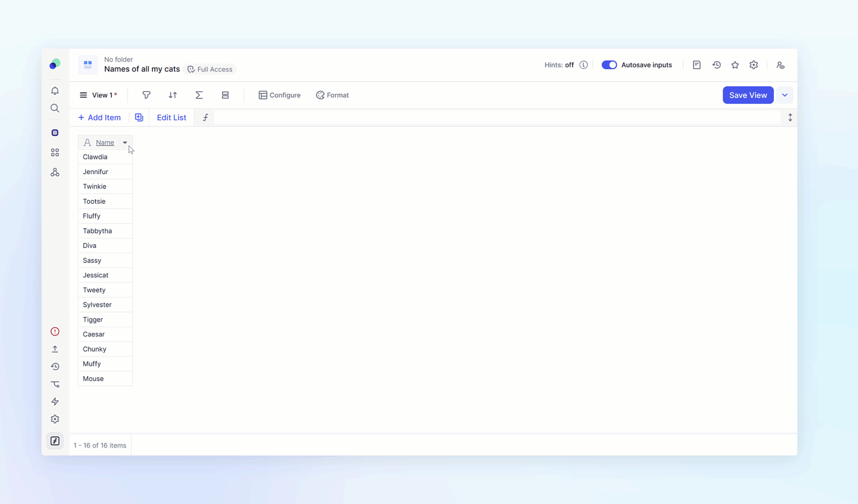Select the Fluffy cell
The height and width of the screenshot is (504, 858).
(x=105, y=216)
